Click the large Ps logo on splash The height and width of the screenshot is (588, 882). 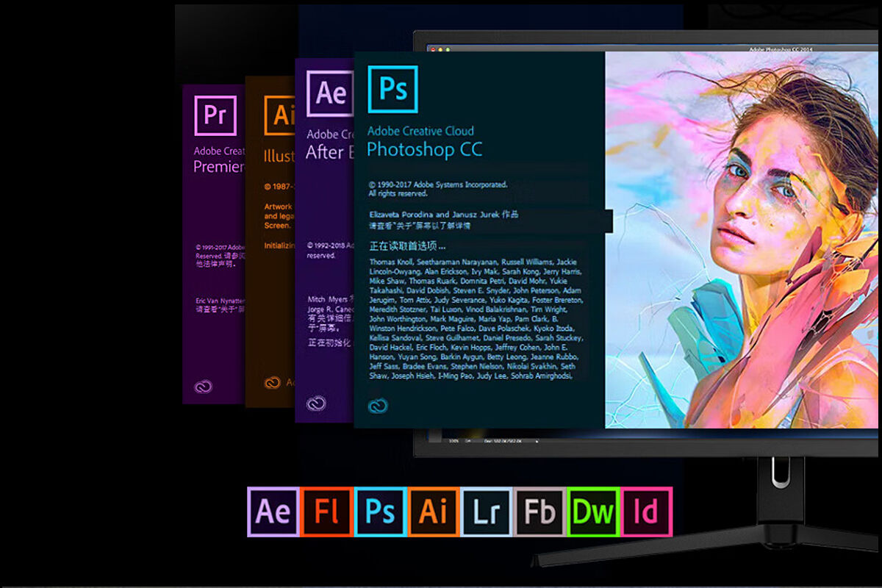pyautogui.click(x=392, y=89)
